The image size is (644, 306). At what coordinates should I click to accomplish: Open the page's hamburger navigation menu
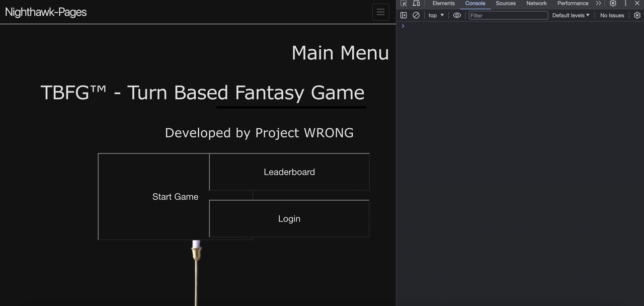tap(380, 12)
